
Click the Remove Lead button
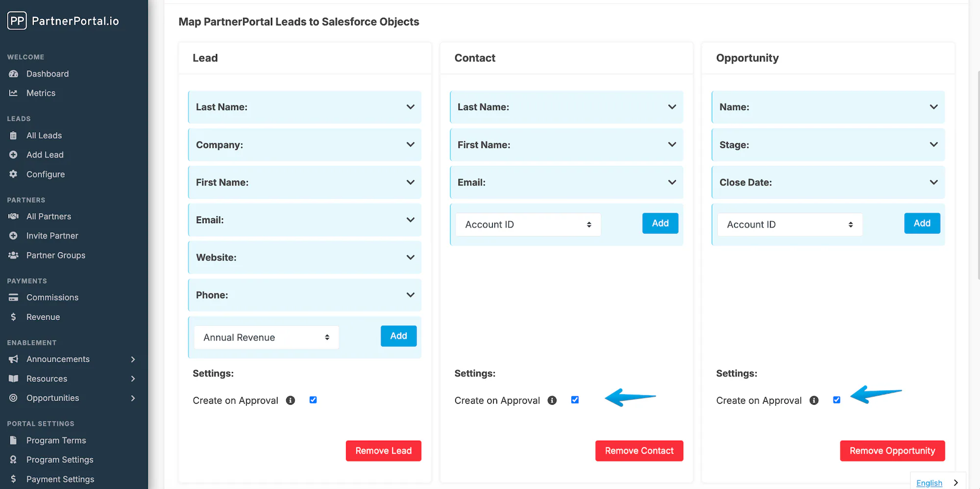[x=384, y=451]
